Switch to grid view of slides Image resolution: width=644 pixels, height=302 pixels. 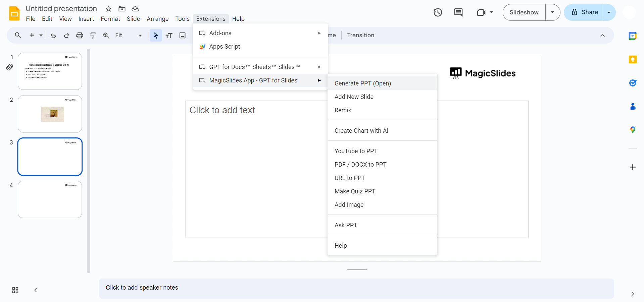tap(15, 290)
